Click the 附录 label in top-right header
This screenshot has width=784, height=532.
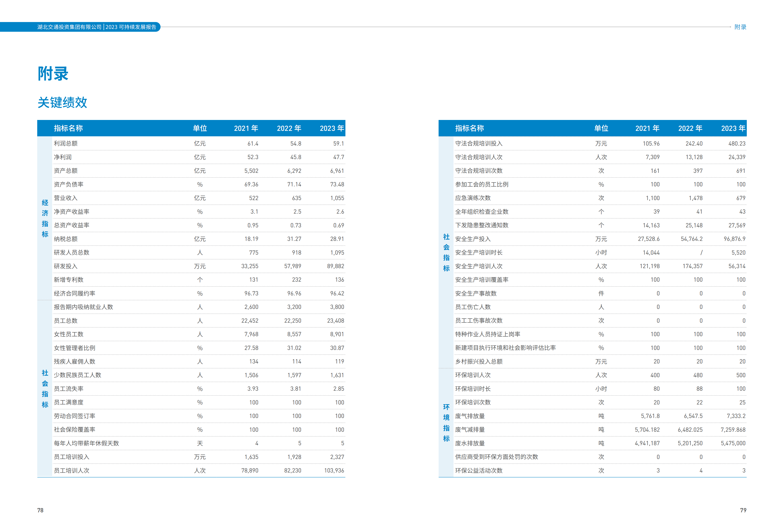point(740,27)
